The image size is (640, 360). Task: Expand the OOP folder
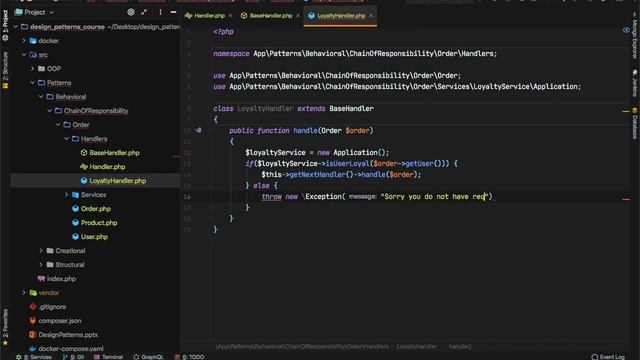[32, 69]
